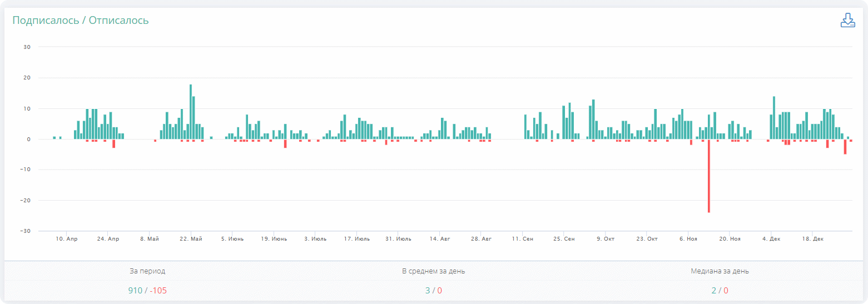This screenshot has width=868, height=304.
Task: Click the "18. Дек" x-axis label
Action: click(x=812, y=239)
